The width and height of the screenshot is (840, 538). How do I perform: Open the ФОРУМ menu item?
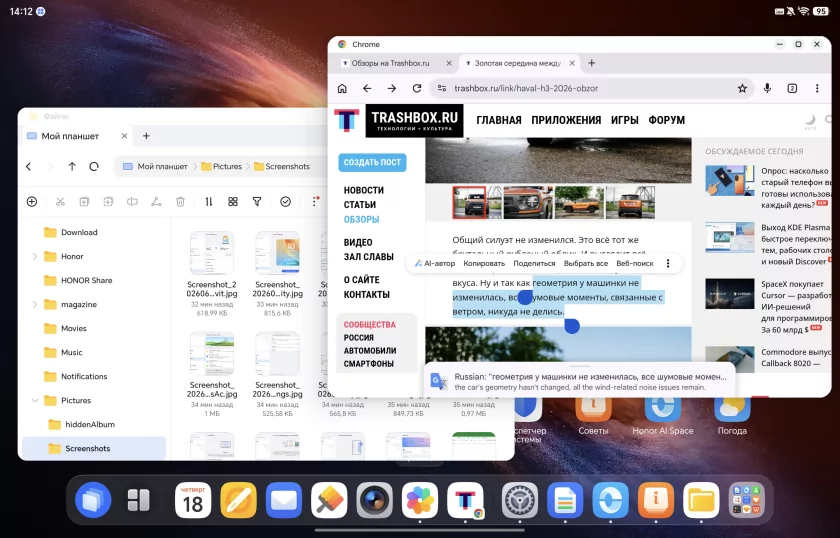666,120
